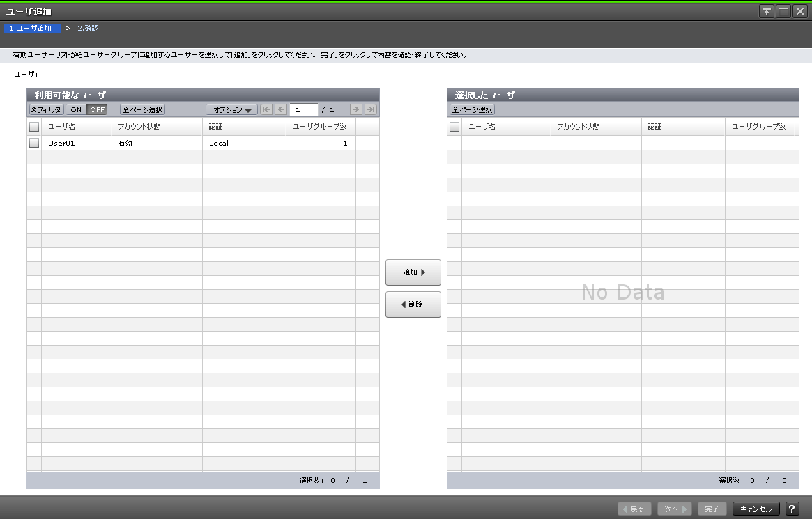
Task: Select the 1.ユーザ追加 step tab
Action: pos(32,28)
